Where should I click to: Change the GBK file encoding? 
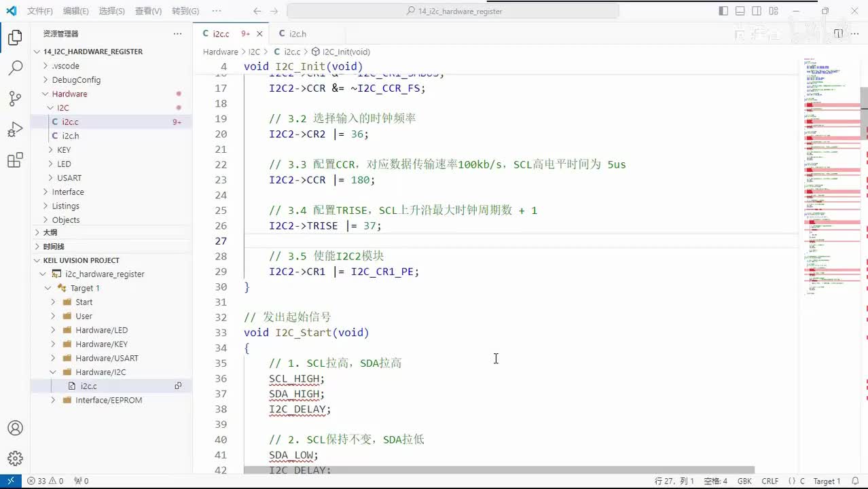tap(744, 481)
